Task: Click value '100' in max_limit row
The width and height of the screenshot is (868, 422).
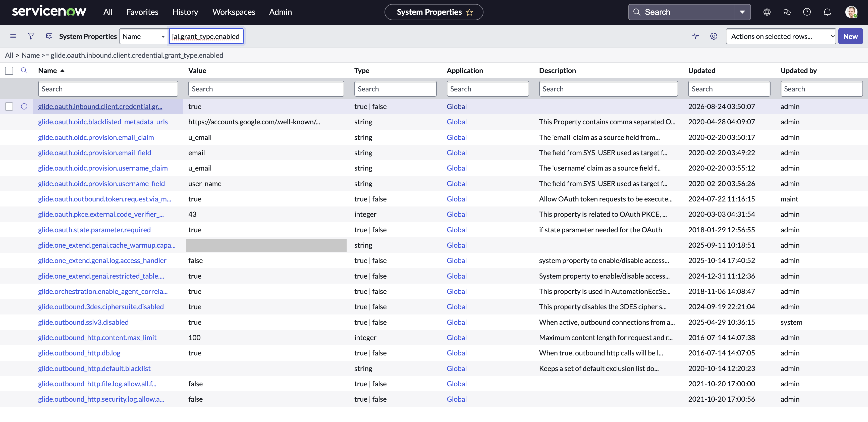Action: 194,337
